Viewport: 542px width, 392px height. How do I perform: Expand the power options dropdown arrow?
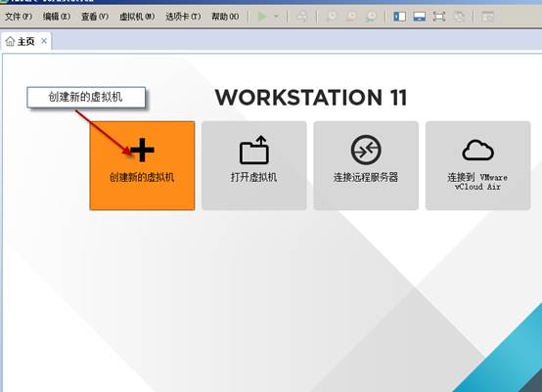coord(276,17)
